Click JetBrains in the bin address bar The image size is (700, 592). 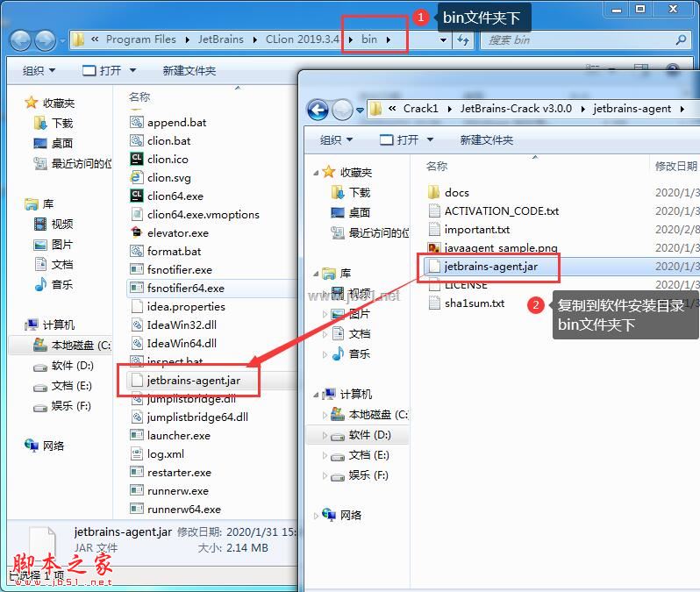pos(221,39)
